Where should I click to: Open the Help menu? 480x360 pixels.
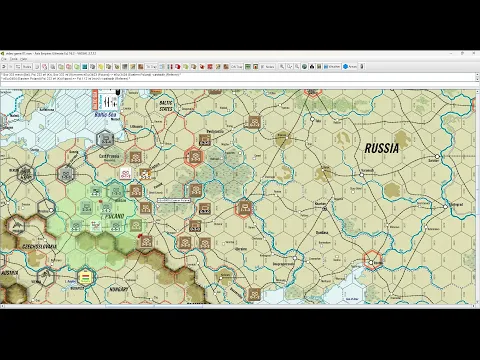click(x=23, y=59)
